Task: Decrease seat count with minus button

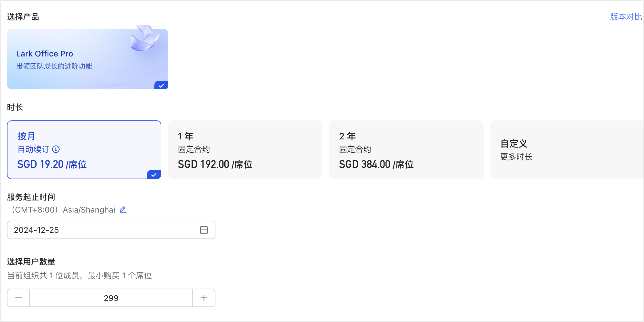Action: tap(18, 298)
